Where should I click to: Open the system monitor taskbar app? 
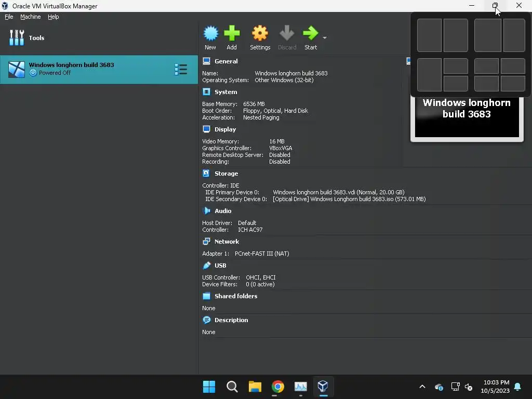(301, 387)
